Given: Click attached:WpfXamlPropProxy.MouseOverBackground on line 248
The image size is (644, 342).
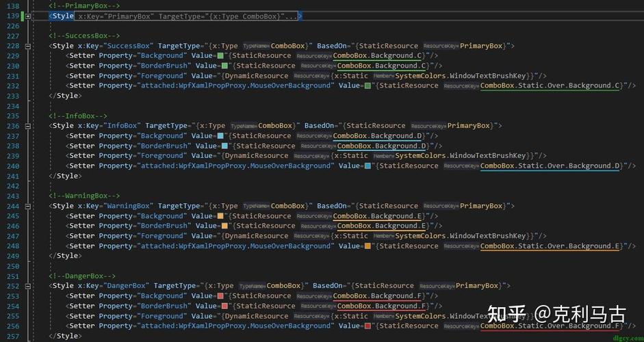Looking at the screenshot, I should click(x=235, y=246).
